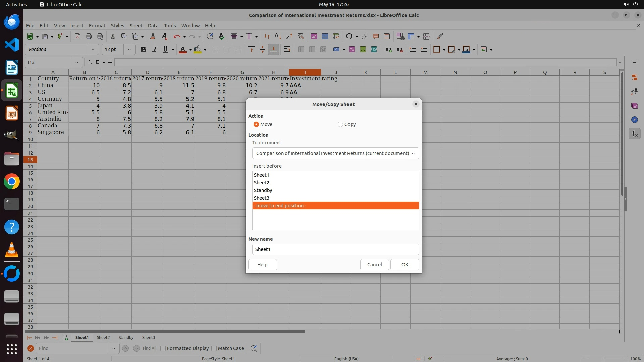Open the Functions sidebar panel icon
Viewport: 644px width, 362px height.
(634, 134)
